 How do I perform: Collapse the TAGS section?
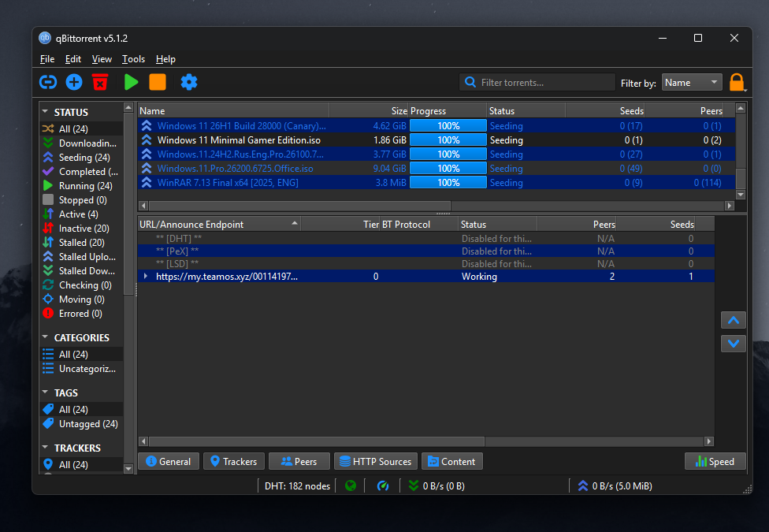(x=45, y=392)
